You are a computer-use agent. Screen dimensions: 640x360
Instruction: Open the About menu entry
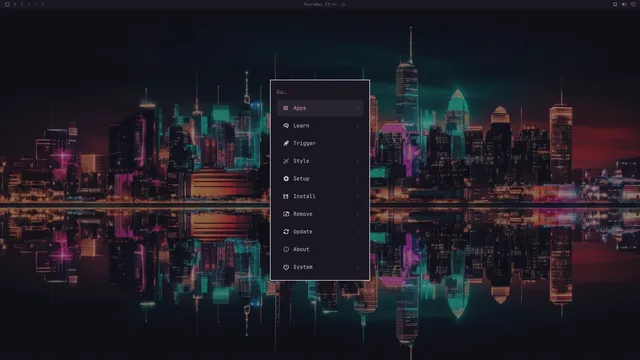pyautogui.click(x=320, y=249)
